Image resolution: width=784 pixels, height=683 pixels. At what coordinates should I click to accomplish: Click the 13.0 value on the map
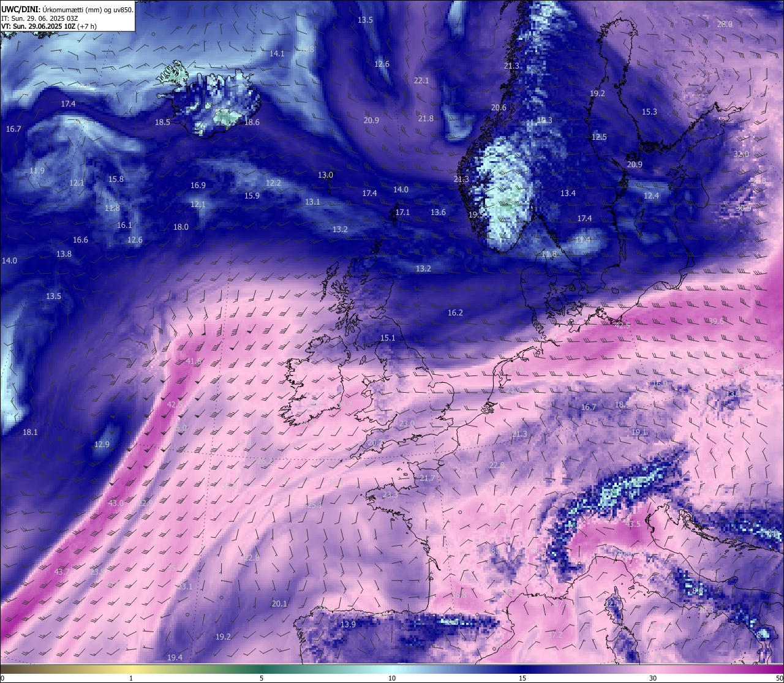[x=325, y=175]
